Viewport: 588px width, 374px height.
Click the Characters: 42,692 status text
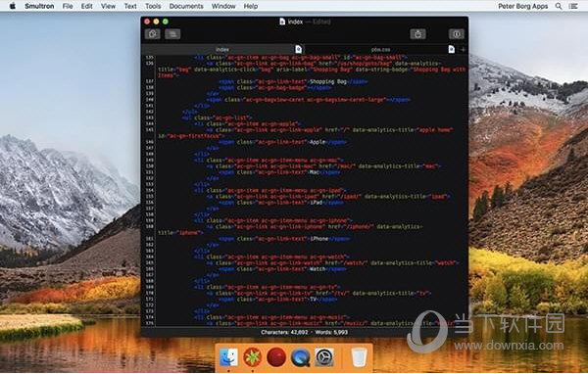[x=284, y=332]
